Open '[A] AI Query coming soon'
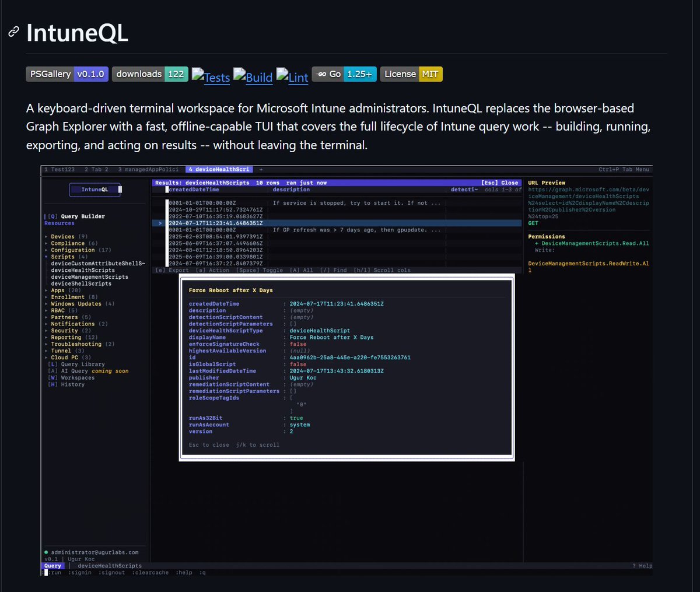The image size is (700, 592). (x=88, y=371)
